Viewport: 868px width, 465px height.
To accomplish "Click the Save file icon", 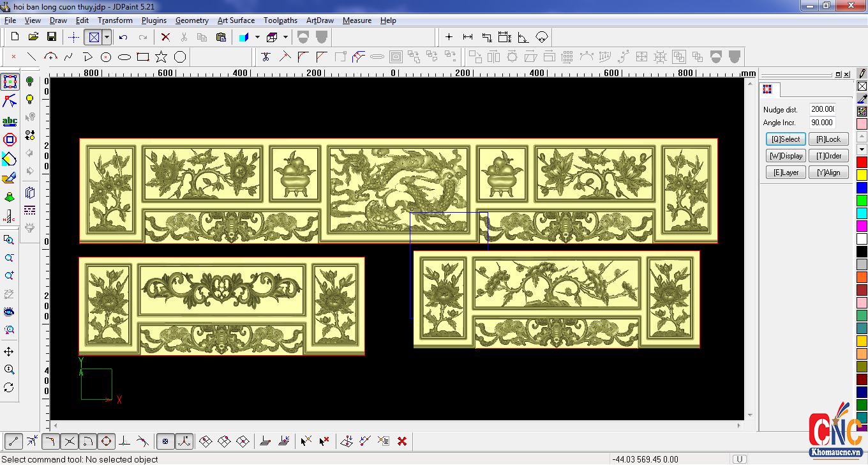I will [x=52, y=37].
